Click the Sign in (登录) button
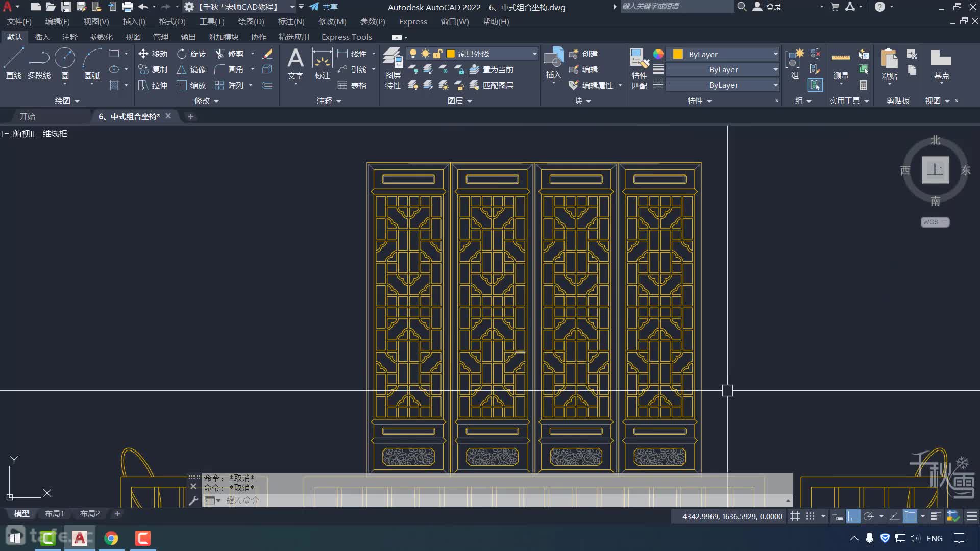 coord(768,7)
